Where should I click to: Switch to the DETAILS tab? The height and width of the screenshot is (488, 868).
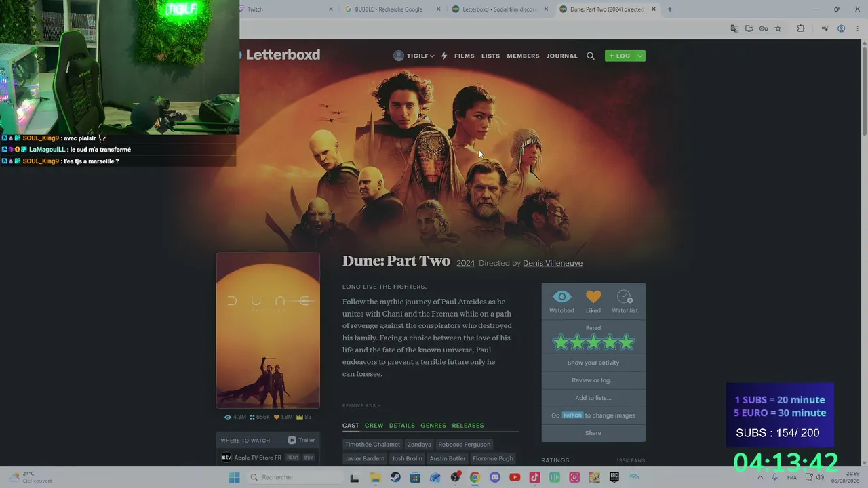(x=401, y=426)
